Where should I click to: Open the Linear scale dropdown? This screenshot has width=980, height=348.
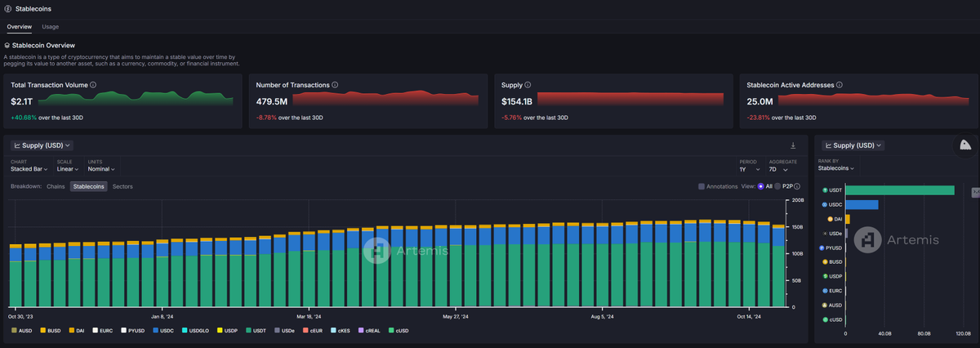69,169
